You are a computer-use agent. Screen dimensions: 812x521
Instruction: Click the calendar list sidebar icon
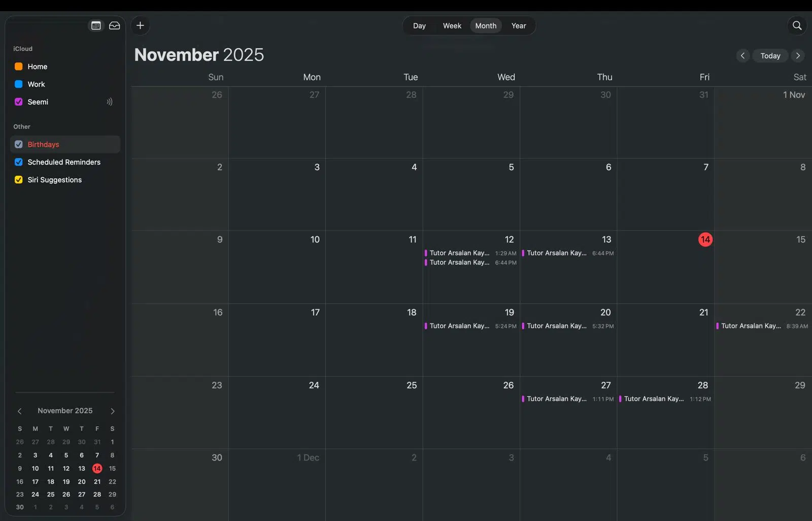[96, 25]
